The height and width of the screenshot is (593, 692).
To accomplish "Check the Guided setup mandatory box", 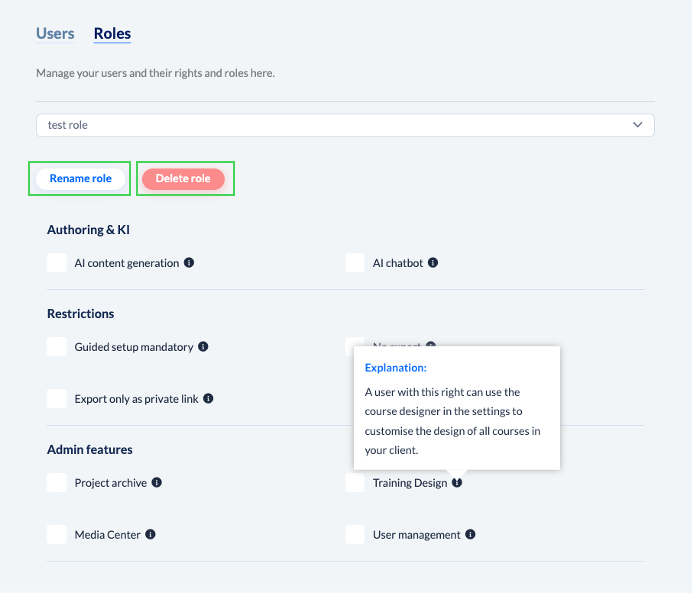I will tap(57, 347).
